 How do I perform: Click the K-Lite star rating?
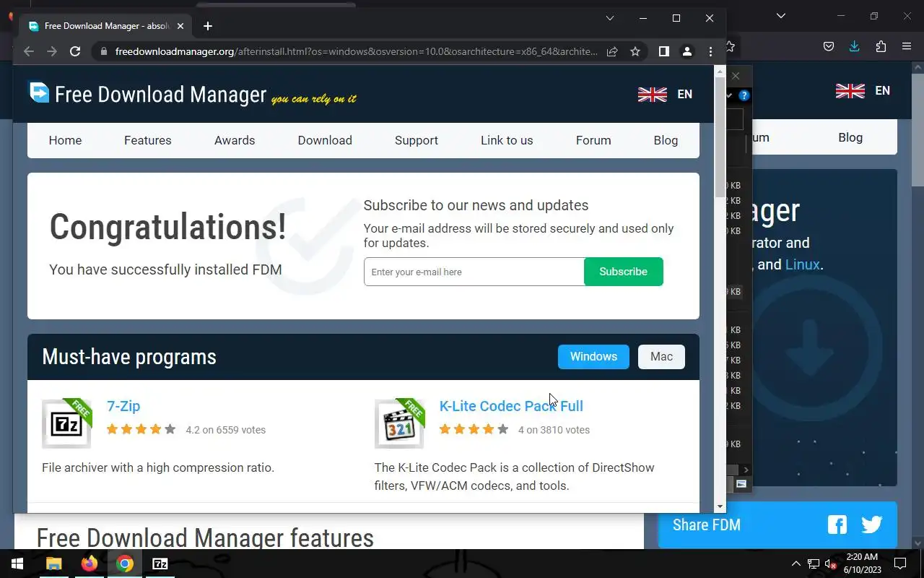click(474, 429)
